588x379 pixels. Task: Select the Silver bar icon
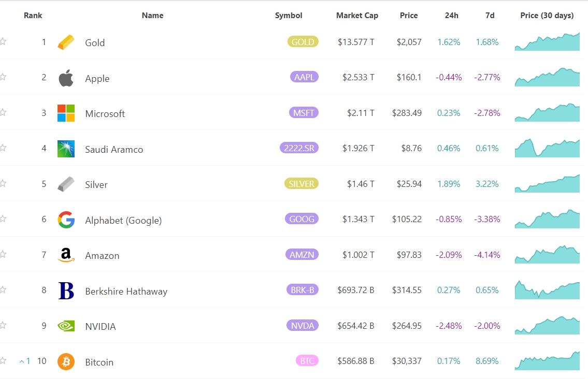coord(66,184)
